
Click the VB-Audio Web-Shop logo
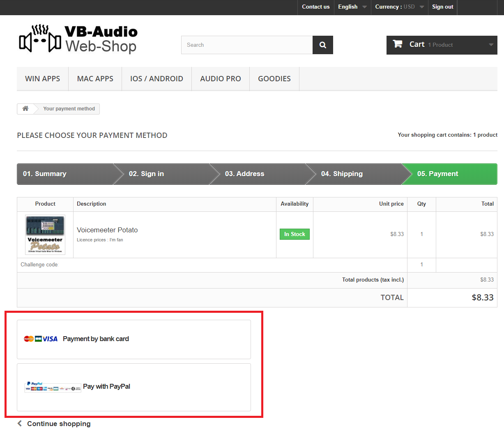(78, 39)
